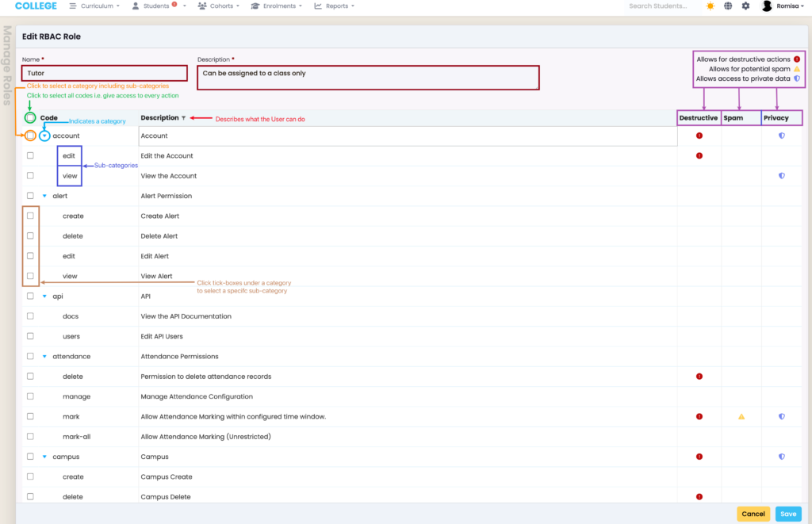The height and width of the screenshot is (524, 812).
Task: Open the Enrolments menu
Action: click(x=277, y=6)
